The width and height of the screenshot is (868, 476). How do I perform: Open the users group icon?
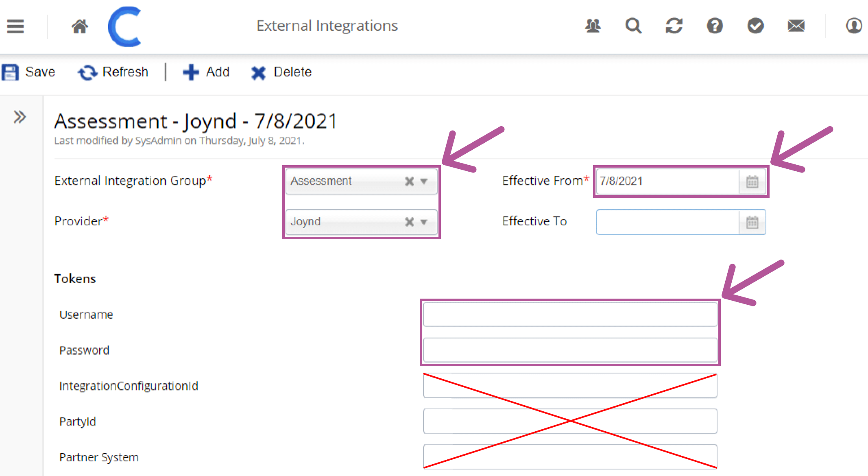tap(593, 26)
